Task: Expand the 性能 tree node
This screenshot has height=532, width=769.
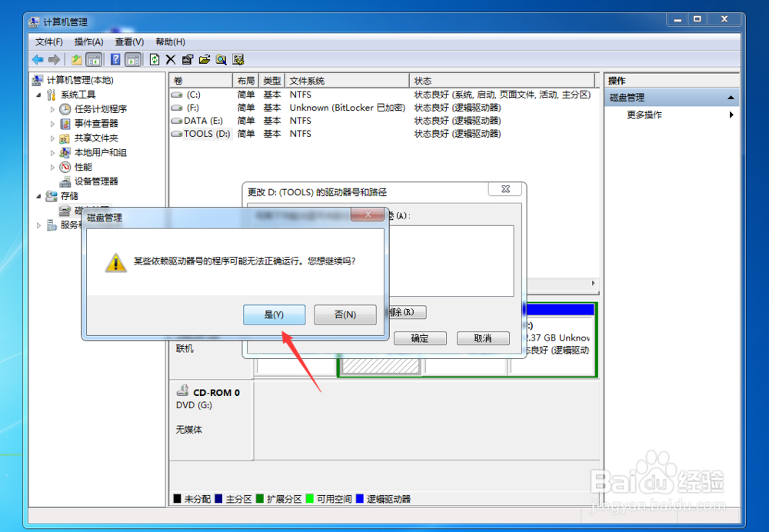Action: (52, 167)
